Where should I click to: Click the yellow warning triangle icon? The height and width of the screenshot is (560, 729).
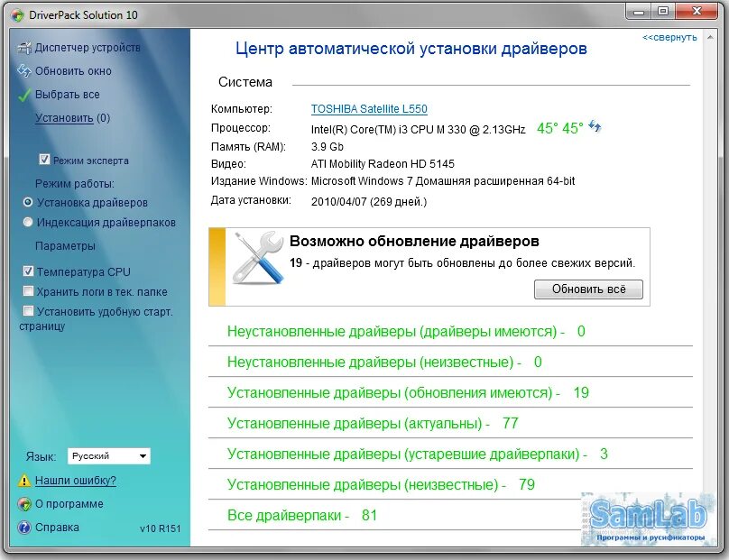click(23, 481)
